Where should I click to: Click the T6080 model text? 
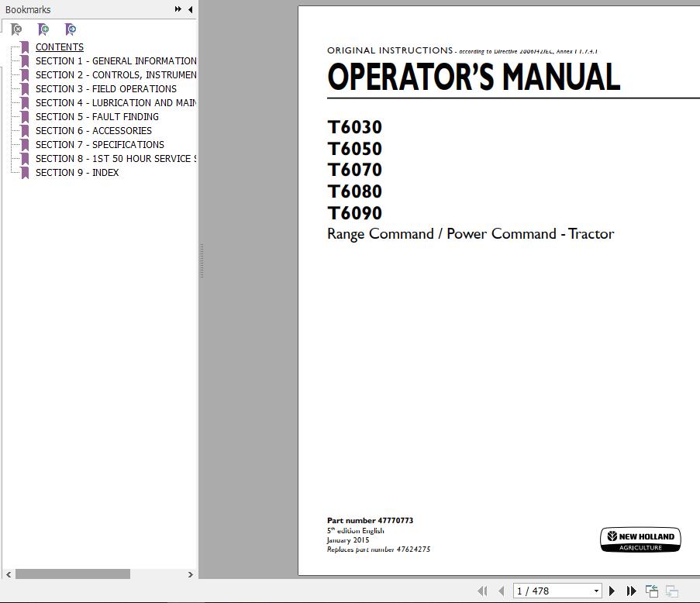(355, 191)
